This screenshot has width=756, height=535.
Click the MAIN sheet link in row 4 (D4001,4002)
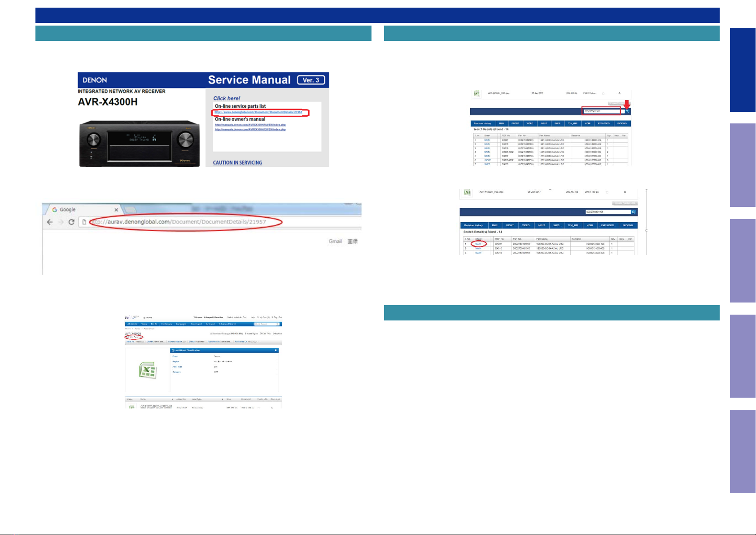[x=487, y=152]
